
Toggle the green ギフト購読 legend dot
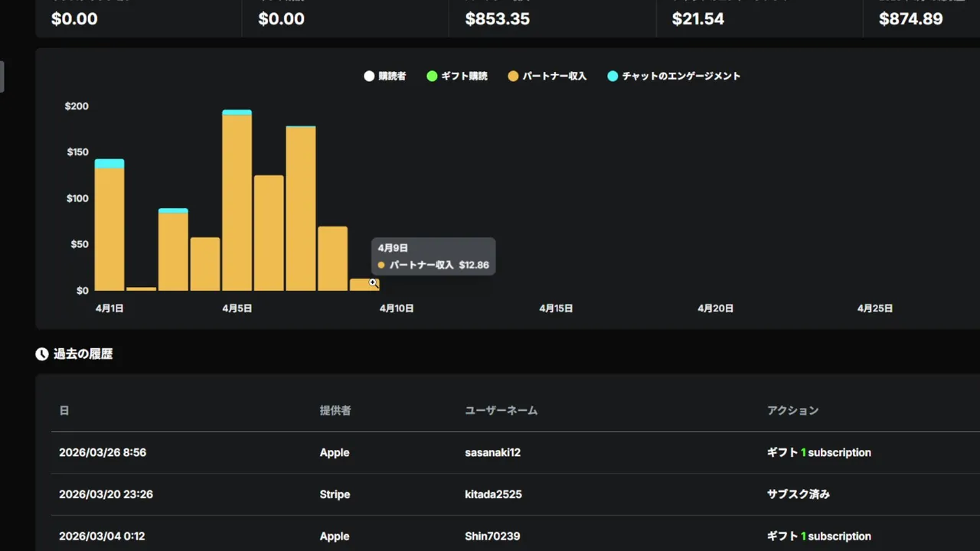pos(432,76)
